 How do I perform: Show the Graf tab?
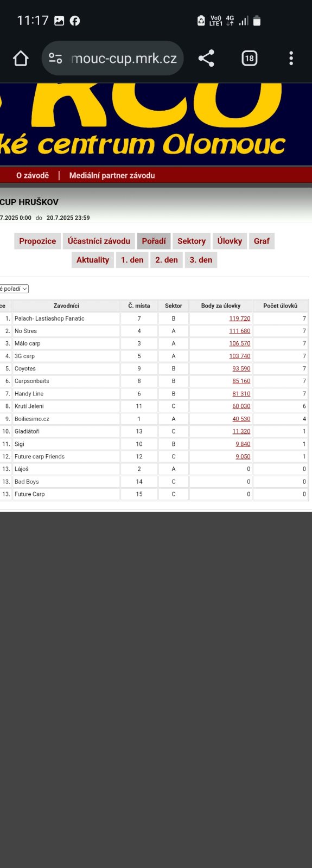pyautogui.click(x=262, y=241)
